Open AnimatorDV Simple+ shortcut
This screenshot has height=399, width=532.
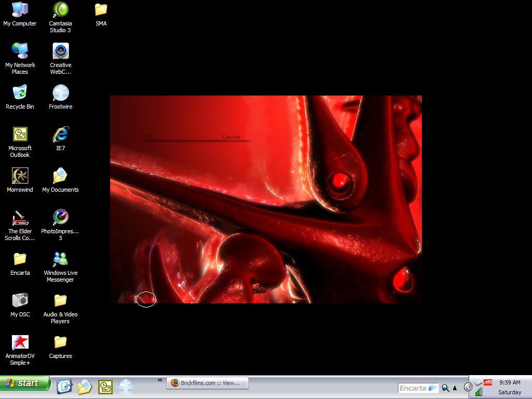[x=20, y=342]
